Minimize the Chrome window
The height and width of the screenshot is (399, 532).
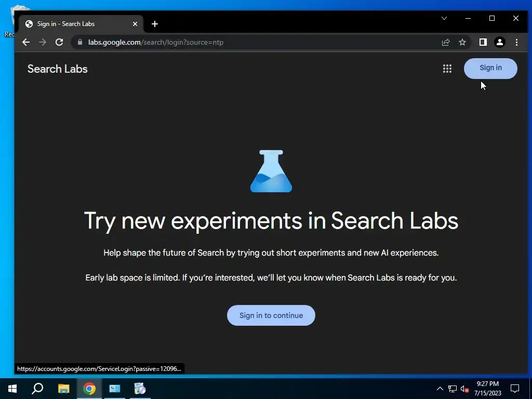tap(468, 18)
